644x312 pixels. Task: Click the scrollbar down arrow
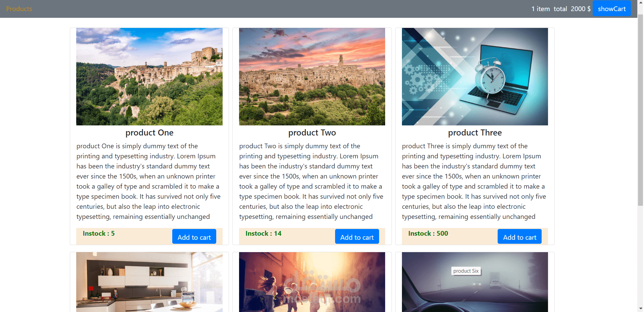(640, 308)
